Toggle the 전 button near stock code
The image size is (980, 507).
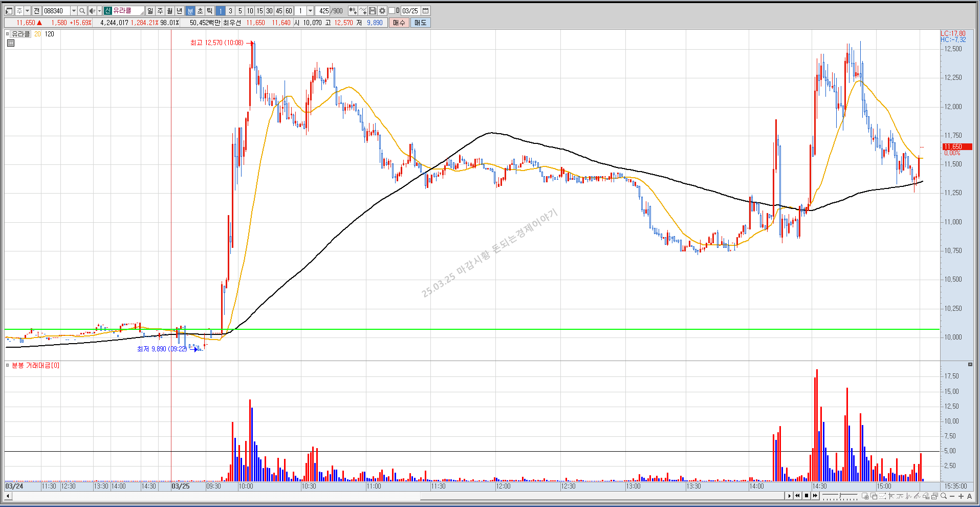click(36, 11)
